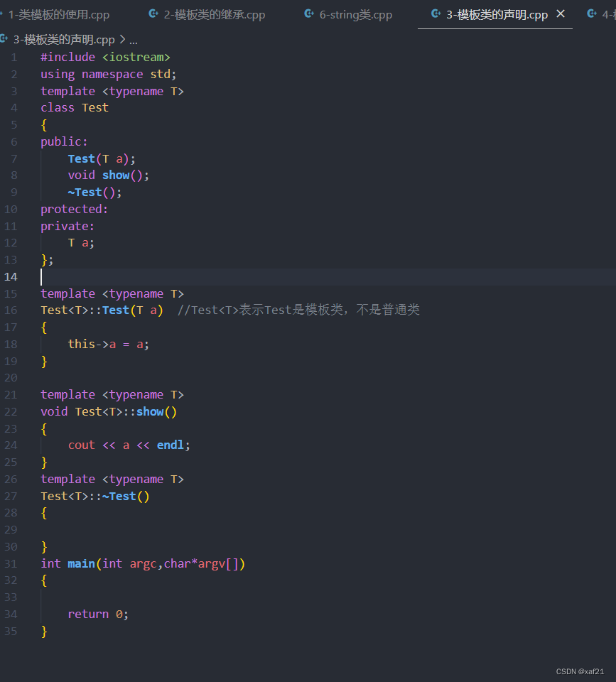Viewport: 616px width, 682px height.
Task: Click the breadcrumb file name 3-模板类的声明.cpp
Action: click(x=64, y=40)
